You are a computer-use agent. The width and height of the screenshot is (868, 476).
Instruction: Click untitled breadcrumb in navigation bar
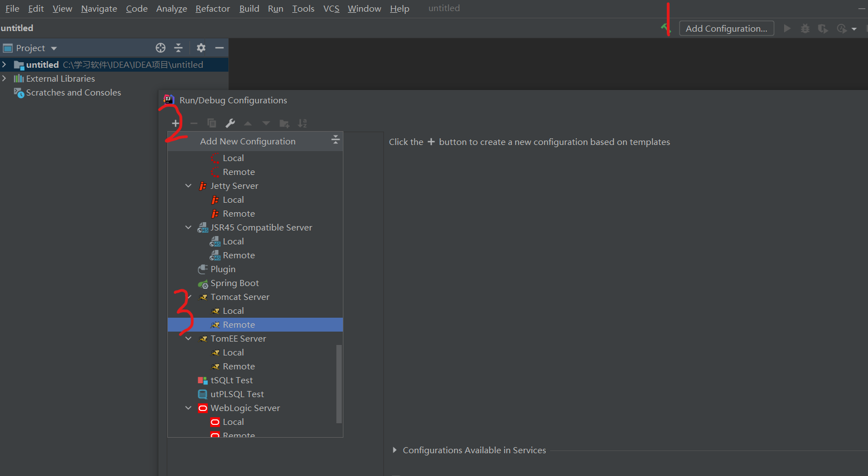pyautogui.click(x=17, y=28)
